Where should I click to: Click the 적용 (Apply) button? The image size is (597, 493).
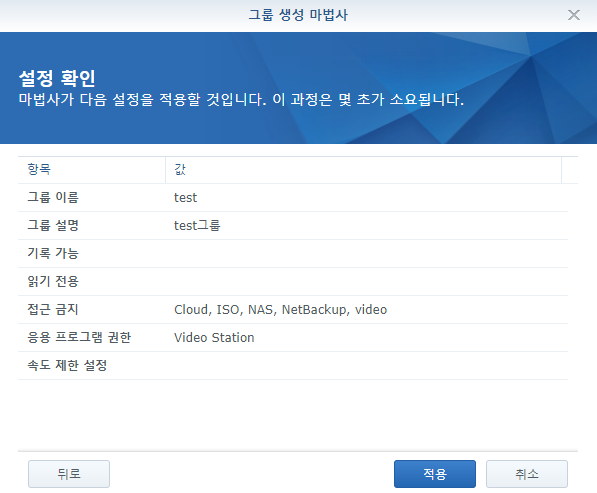434,474
